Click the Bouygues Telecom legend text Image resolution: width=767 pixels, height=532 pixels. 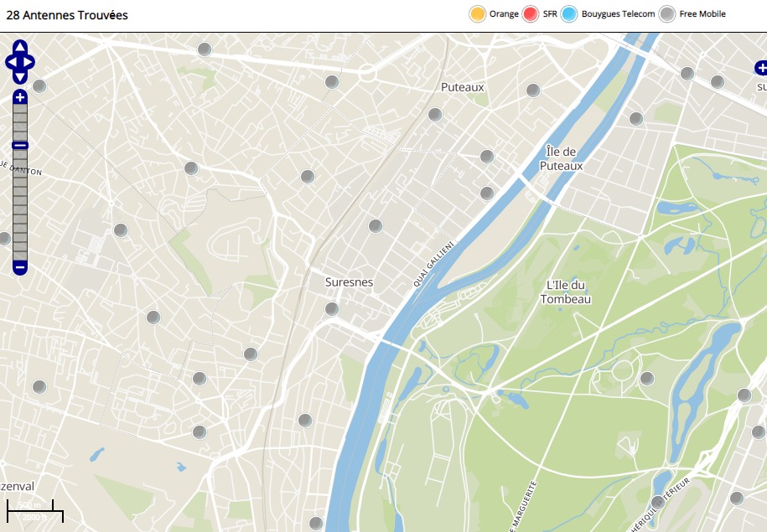pos(618,14)
